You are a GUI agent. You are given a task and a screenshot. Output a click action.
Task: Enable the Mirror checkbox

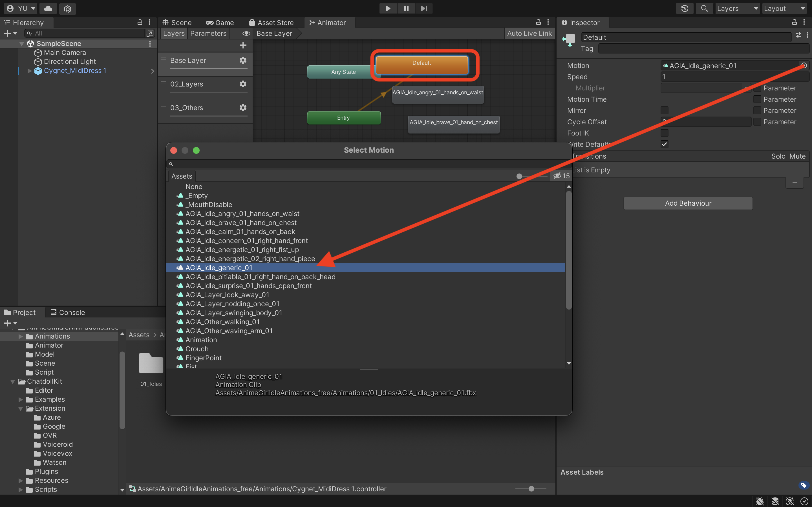(x=664, y=111)
